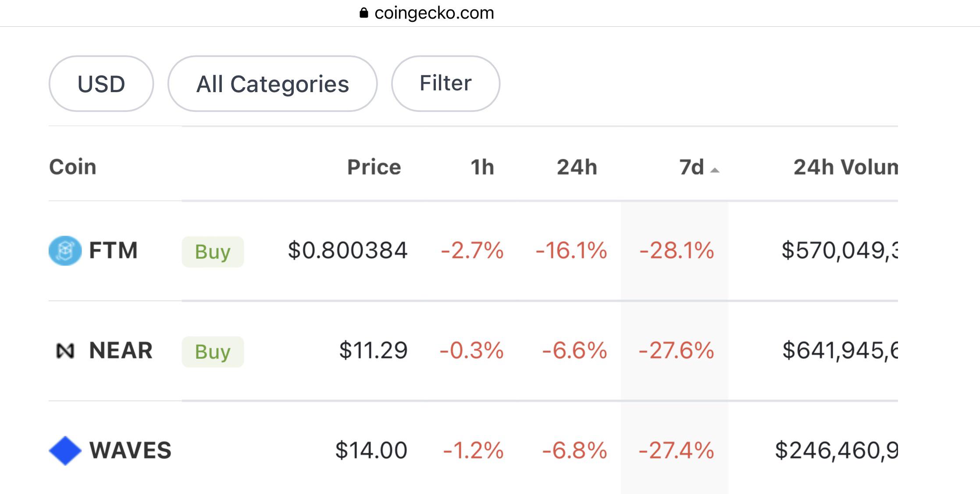Open the Filter options
The width and height of the screenshot is (980, 494).
click(445, 83)
